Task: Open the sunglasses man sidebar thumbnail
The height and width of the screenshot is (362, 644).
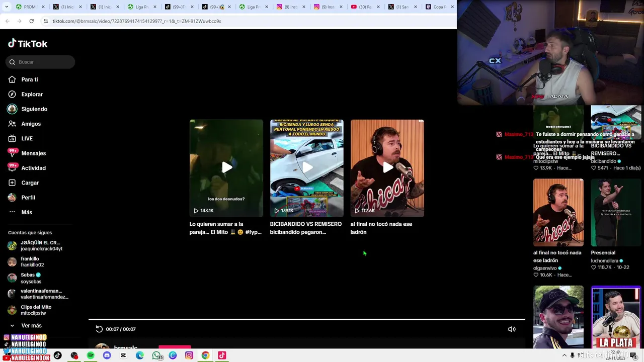Action: [558, 317]
